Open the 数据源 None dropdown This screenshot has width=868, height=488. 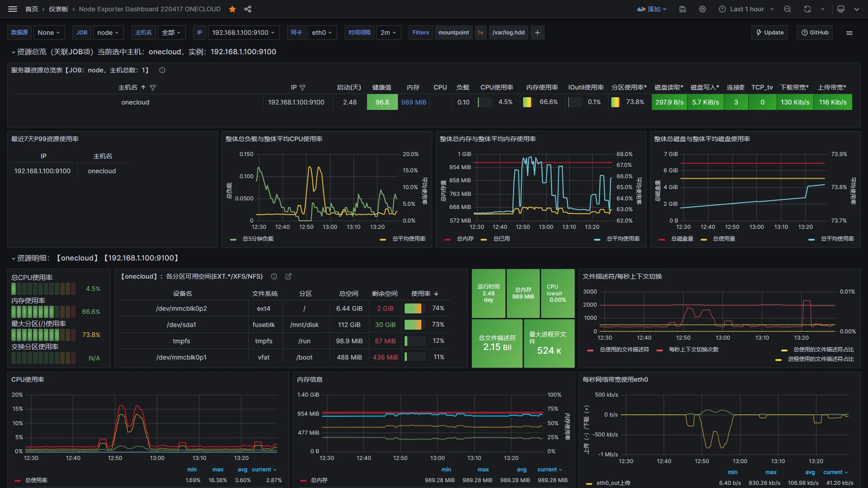[49, 33]
